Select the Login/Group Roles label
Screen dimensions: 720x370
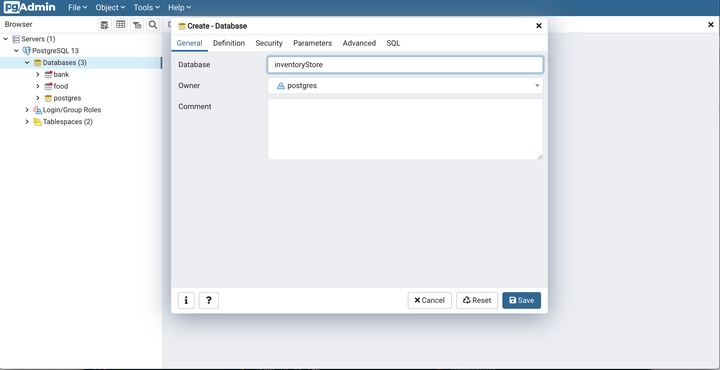click(72, 110)
